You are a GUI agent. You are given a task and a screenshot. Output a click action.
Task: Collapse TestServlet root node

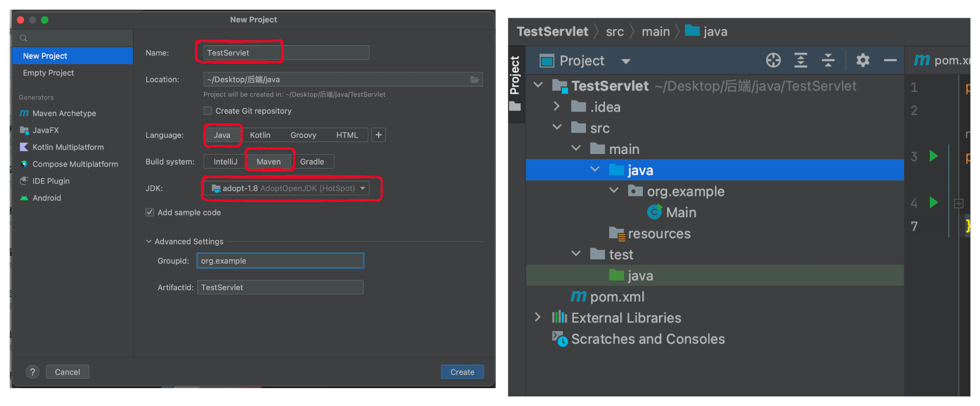coord(538,85)
